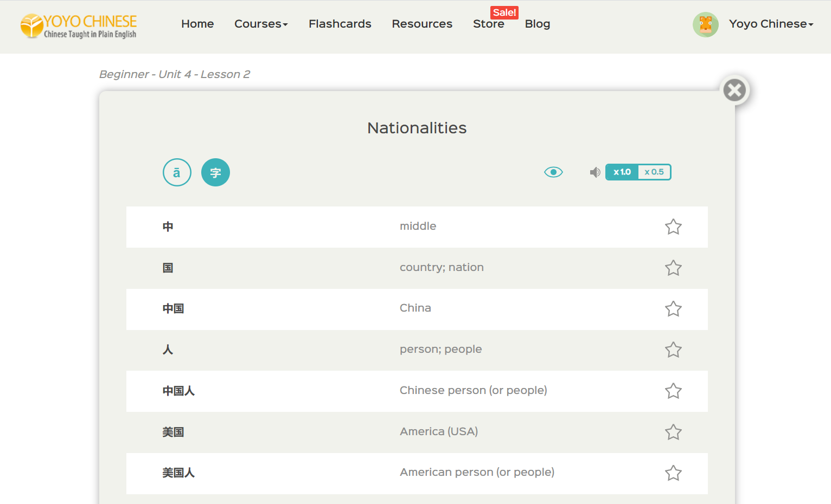Toggle pinyin display button
Screen dimensions: 831x504
click(177, 172)
